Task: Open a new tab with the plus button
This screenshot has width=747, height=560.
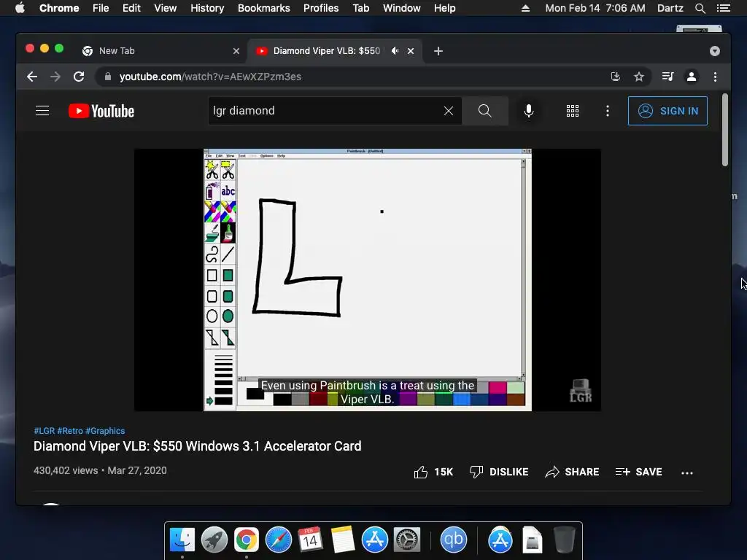Action: [x=438, y=51]
